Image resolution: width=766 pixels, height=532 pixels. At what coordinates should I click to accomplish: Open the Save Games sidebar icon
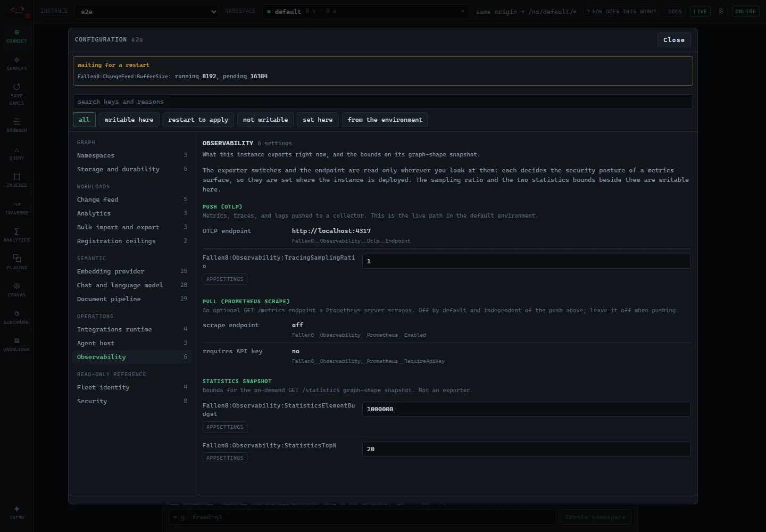[x=16, y=95]
